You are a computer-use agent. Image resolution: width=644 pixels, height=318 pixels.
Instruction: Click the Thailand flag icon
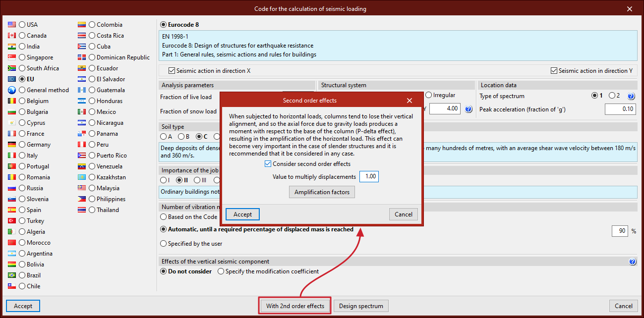click(82, 210)
